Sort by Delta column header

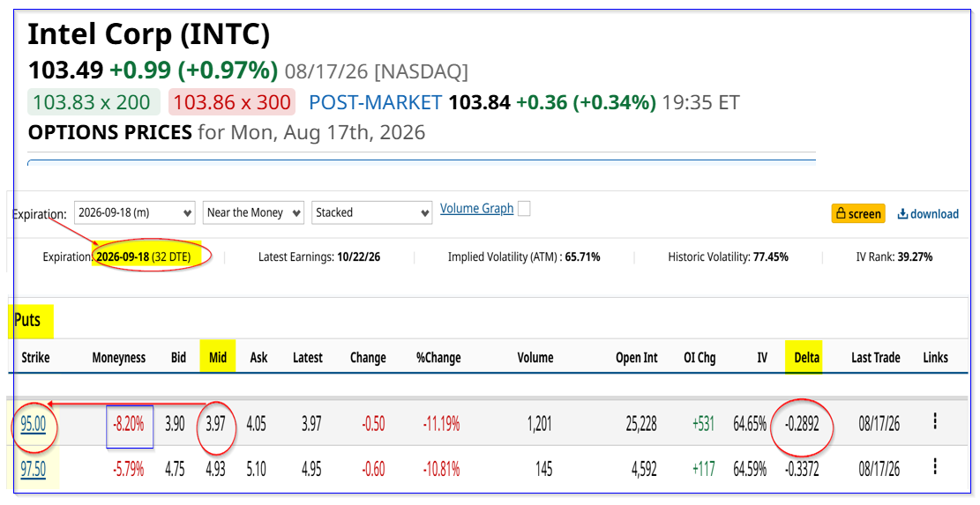[x=807, y=358]
